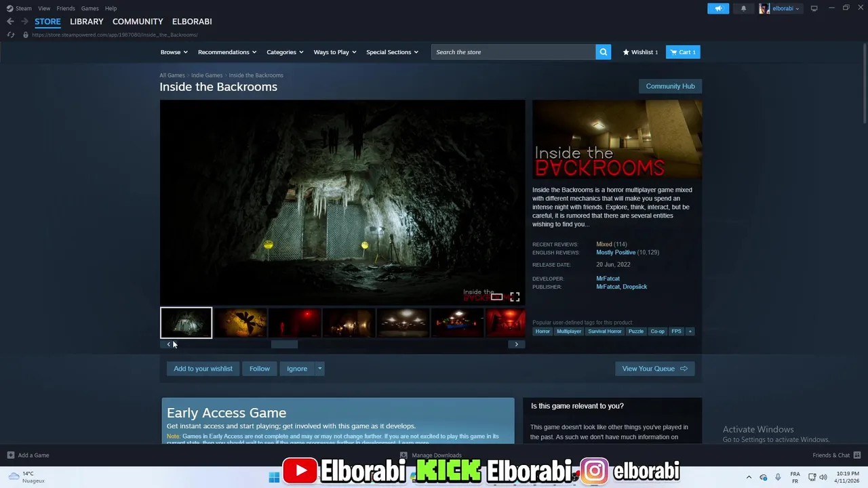Image resolution: width=868 pixels, height=488 pixels.
Task: Toggle fullscreen on the media player
Action: tap(515, 297)
